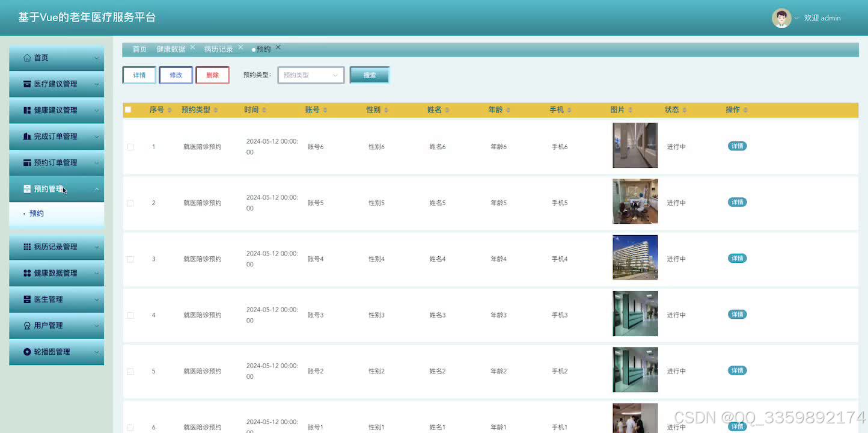Expand the 健康建议管理 chevron
Screen dimensions: 868x433
point(96,111)
